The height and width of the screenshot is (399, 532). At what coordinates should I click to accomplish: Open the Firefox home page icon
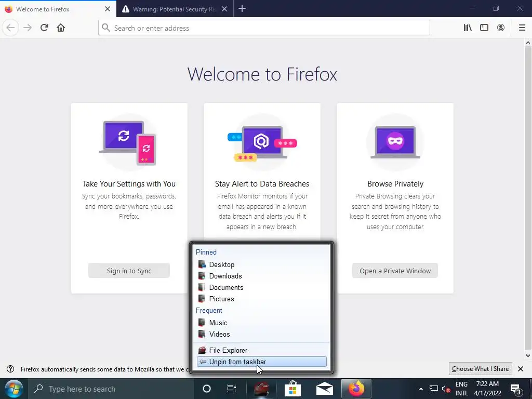click(x=61, y=28)
